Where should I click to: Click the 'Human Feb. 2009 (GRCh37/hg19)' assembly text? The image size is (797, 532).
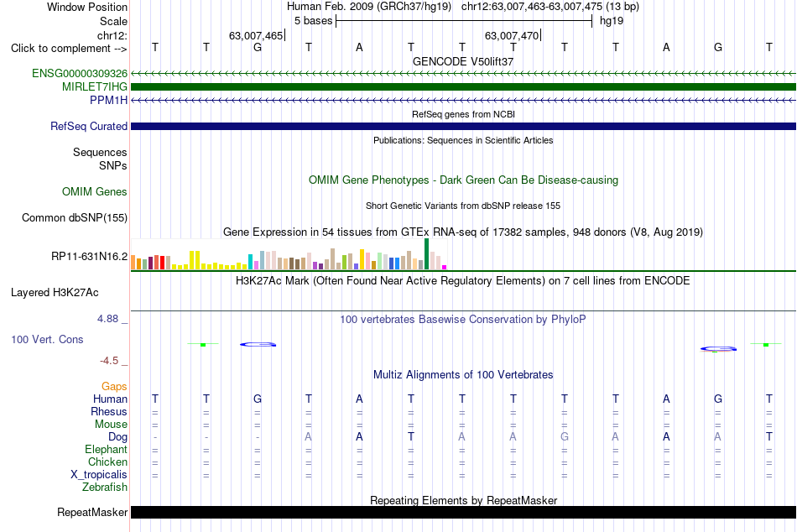click(x=369, y=7)
